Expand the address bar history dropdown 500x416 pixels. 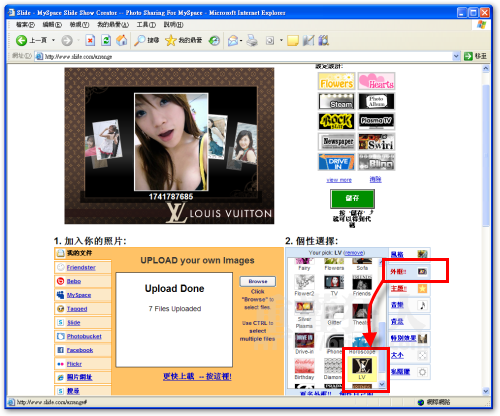pyautogui.click(x=456, y=56)
